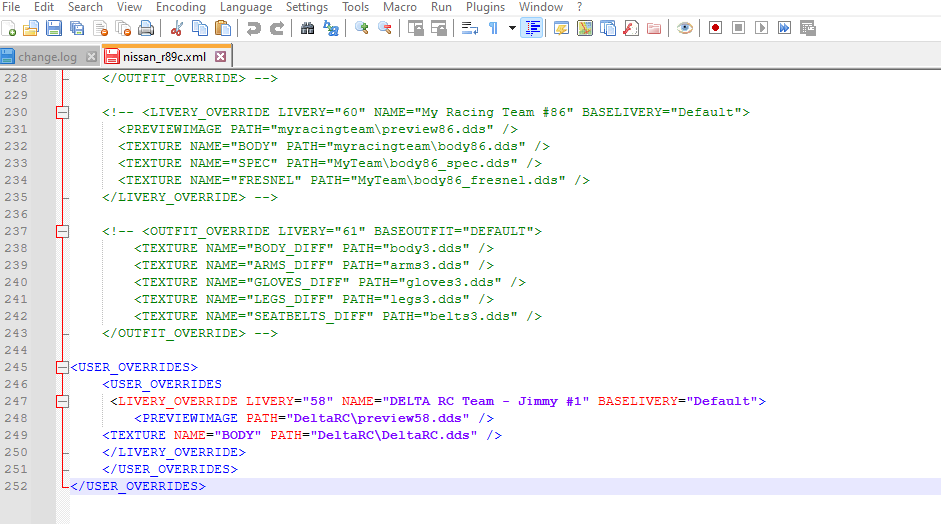Viewport: 941px width, 524px height.
Task: Stop macro recording button
Action: pyautogui.click(x=739, y=28)
